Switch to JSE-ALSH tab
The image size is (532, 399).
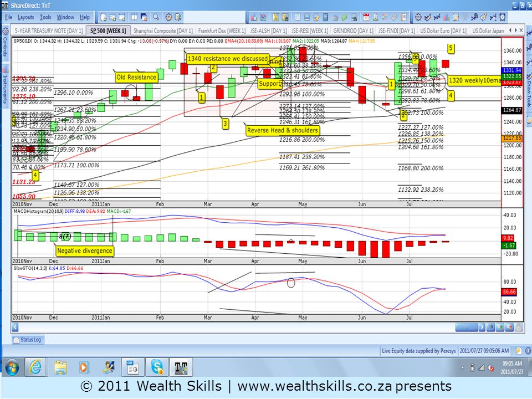[x=269, y=30]
